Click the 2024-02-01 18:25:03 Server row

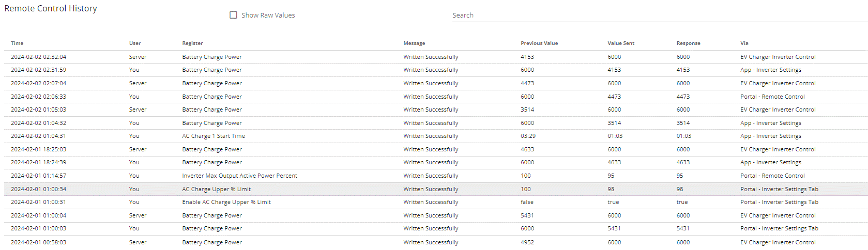[x=436, y=149]
